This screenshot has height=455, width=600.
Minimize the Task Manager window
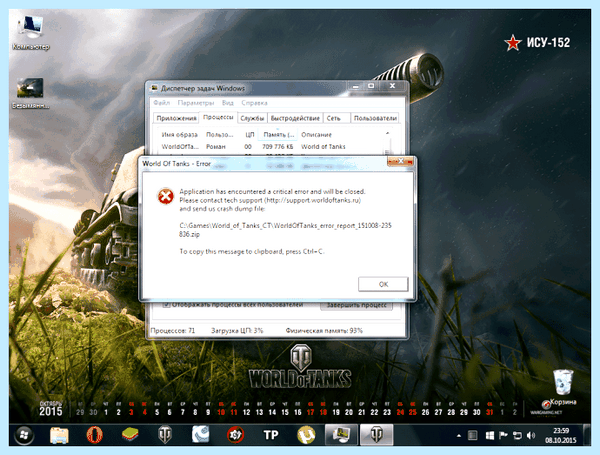pyautogui.click(x=355, y=86)
